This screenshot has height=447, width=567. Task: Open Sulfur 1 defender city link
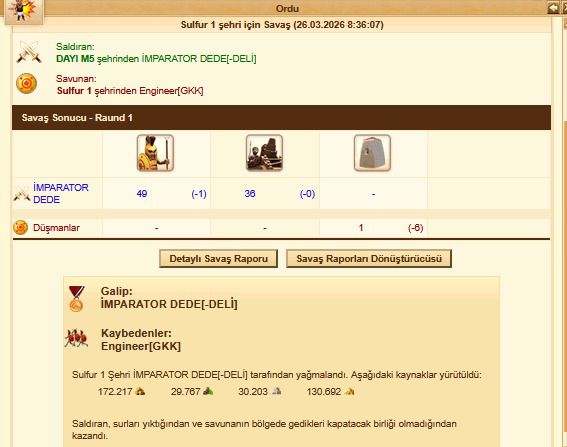click(x=74, y=90)
